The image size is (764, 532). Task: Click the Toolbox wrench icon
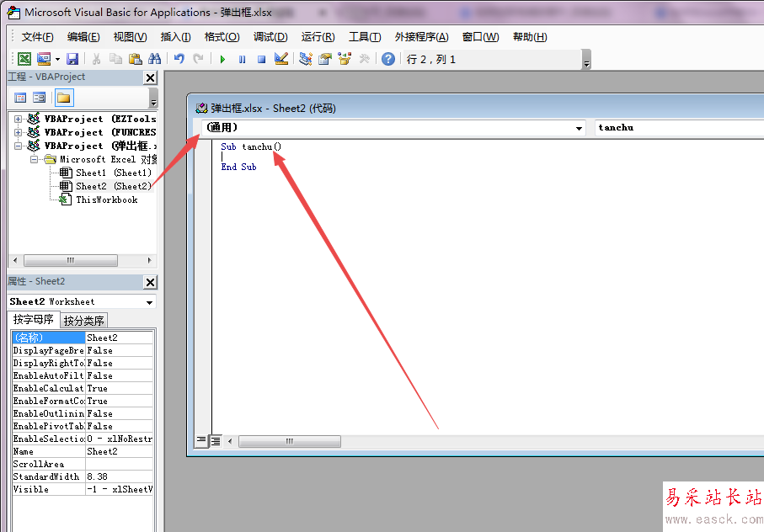click(x=364, y=59)
